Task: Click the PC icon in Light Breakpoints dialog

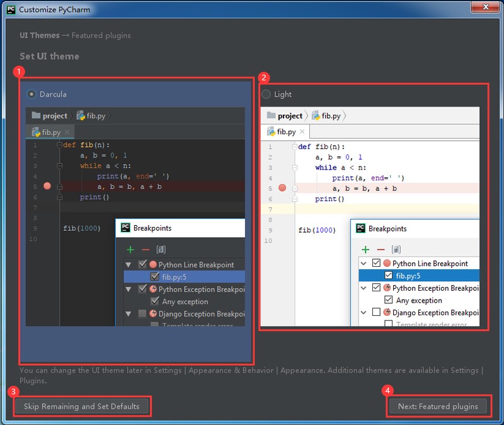Action: [360, 228]
